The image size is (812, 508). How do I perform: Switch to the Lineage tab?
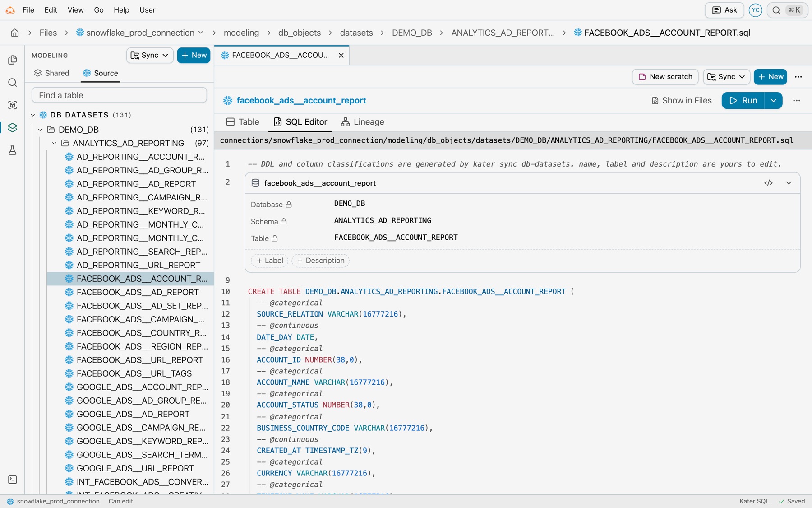point(363,122)
